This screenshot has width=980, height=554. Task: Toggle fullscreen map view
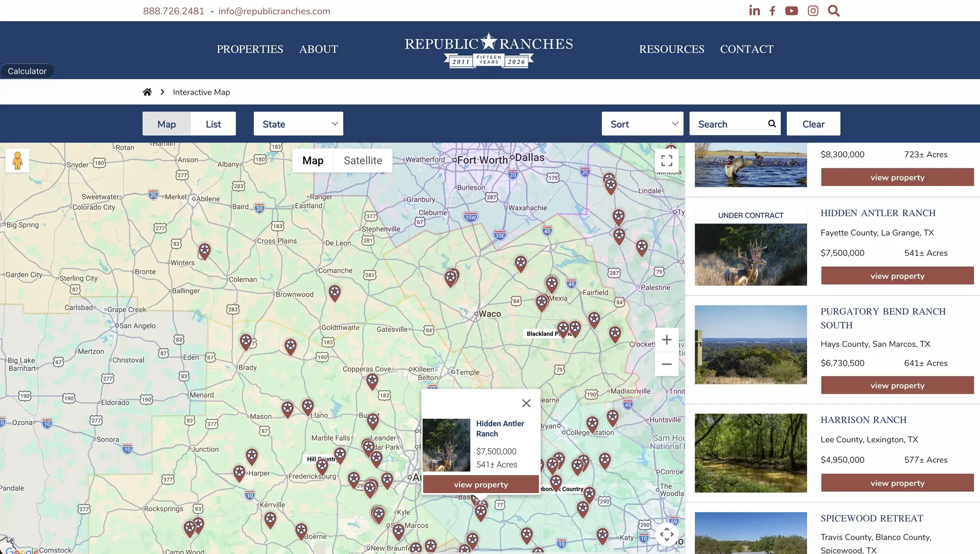tap(666, 160)
